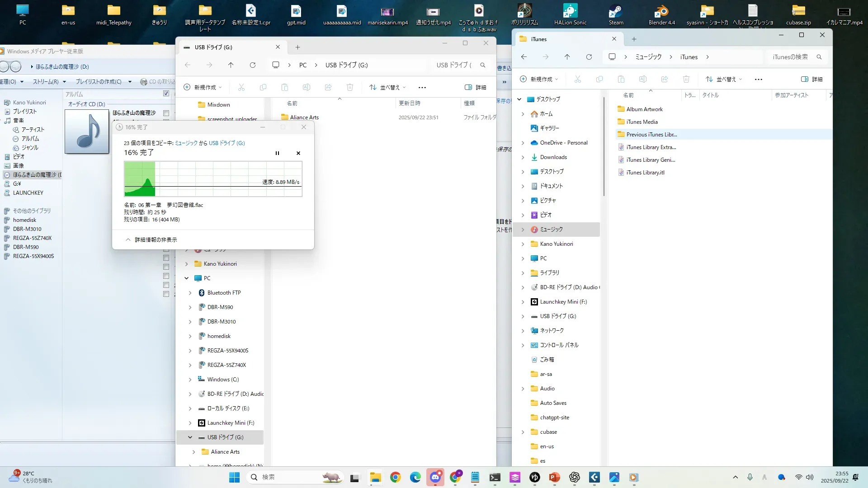Check the box beside ほらふき山の魔理沙 track
This screenshot has width=868, height=488.
[166, 113]
